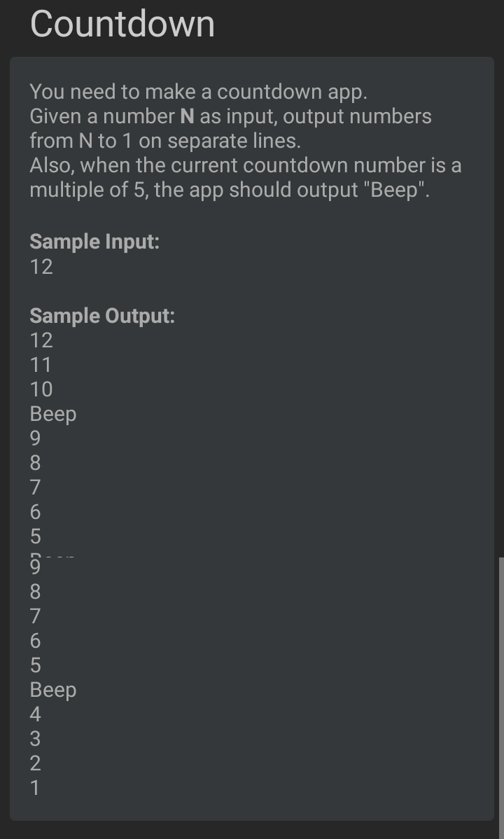Click the number 3 in the output
Image resolution: width=504 pixels, height=839 pixels.
pyautogui.click(x=35, y=739)
